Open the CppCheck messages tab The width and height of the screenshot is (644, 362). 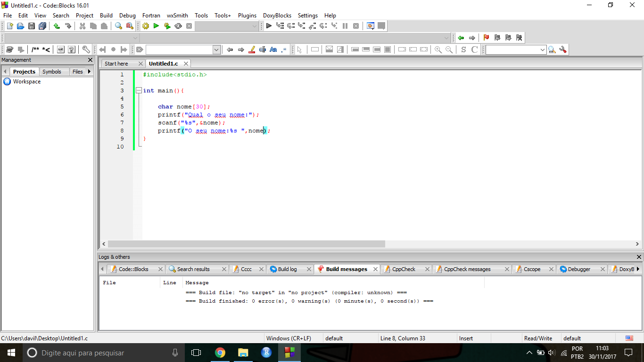tap(467, 269)
